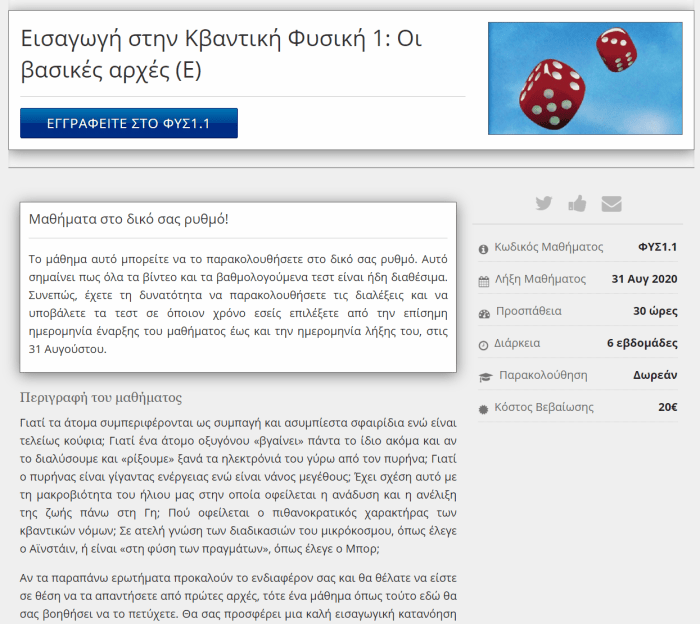Click the graduation cap icon beside Παρακολούθηση
Viewport: 700px width, 624px height.
click(x=485, y=376)
